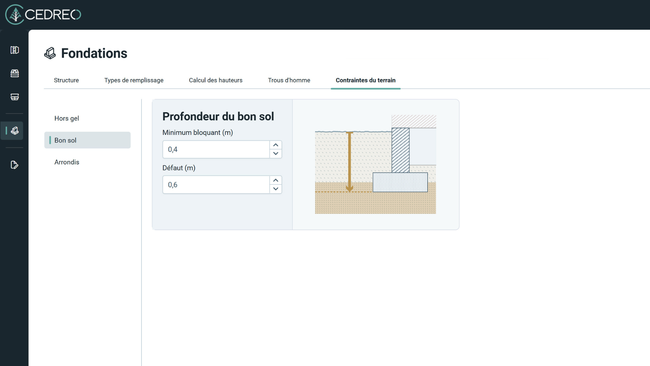Click the Profondeur du bon sol heading

coord(218,116)
